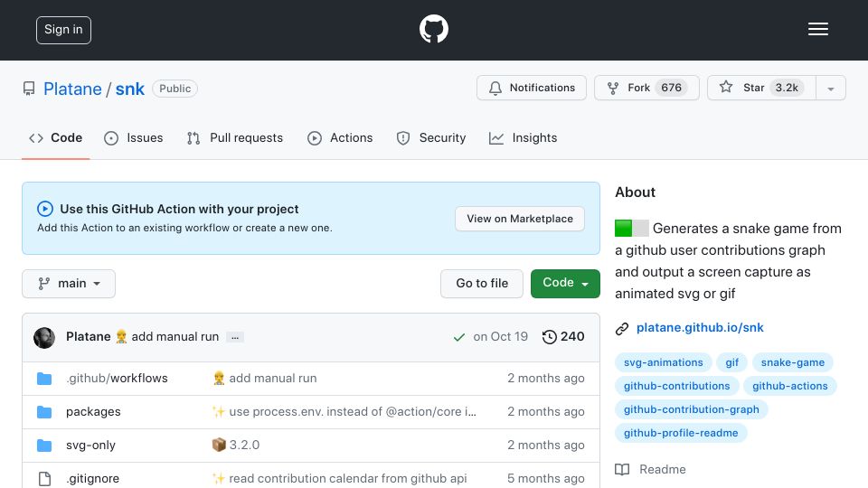Open the Pull requests tab
Viewport: 868px width, 488px height.
pos(235,137)
